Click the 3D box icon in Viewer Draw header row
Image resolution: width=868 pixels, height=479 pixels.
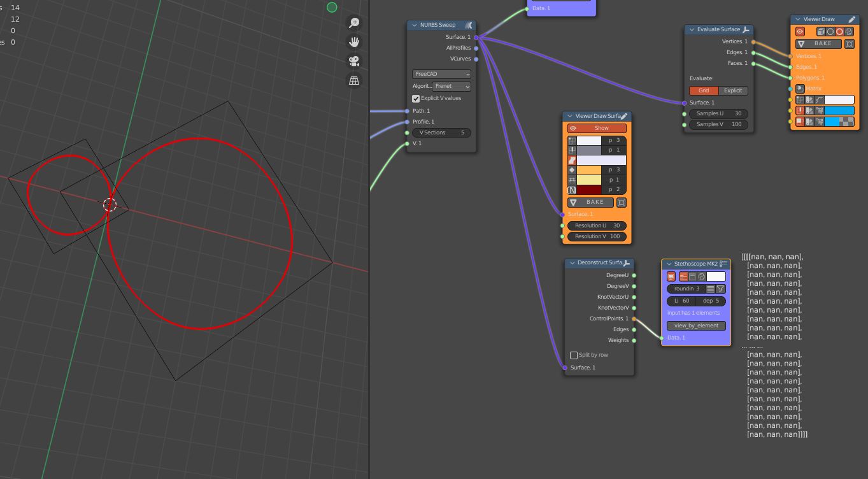[822, 31]
